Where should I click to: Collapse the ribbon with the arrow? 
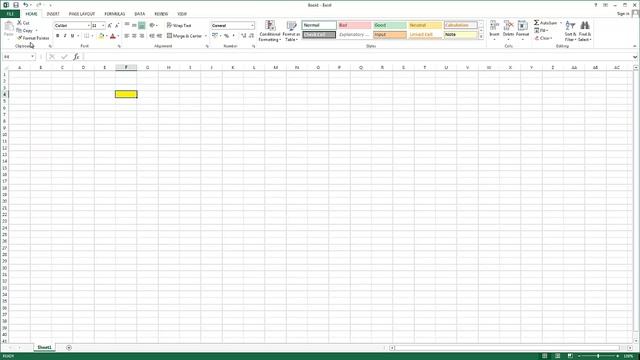pyautogui.click(x=635, y=46)
